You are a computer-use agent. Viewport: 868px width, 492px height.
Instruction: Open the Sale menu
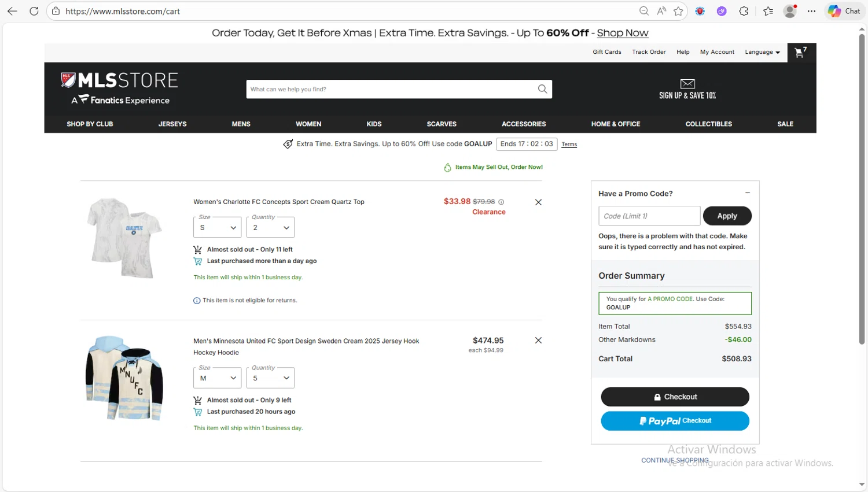point(785,124)
